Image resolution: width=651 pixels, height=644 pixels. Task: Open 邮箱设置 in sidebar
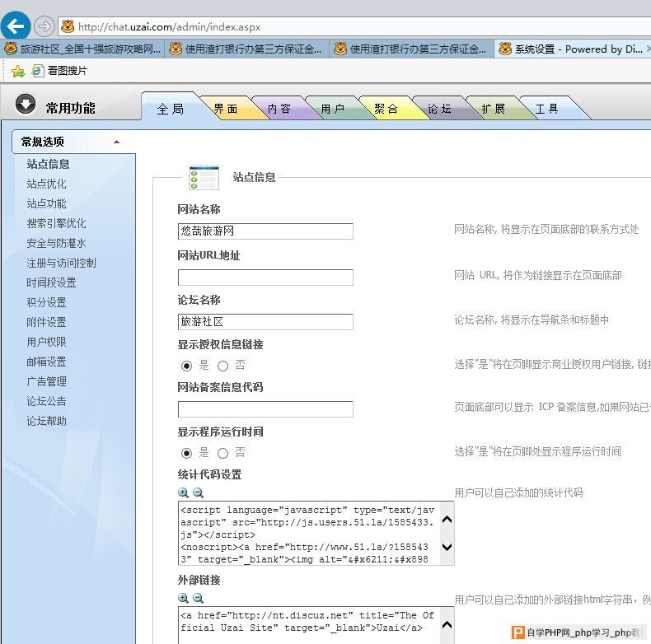pyautogui.click(x=46, y=362)
